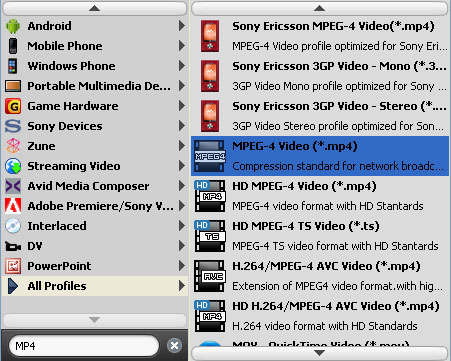The height and width of the screenshot is (361, 451).
Task: Clear the MP4 search text
Action: click(x=174, y=346)
